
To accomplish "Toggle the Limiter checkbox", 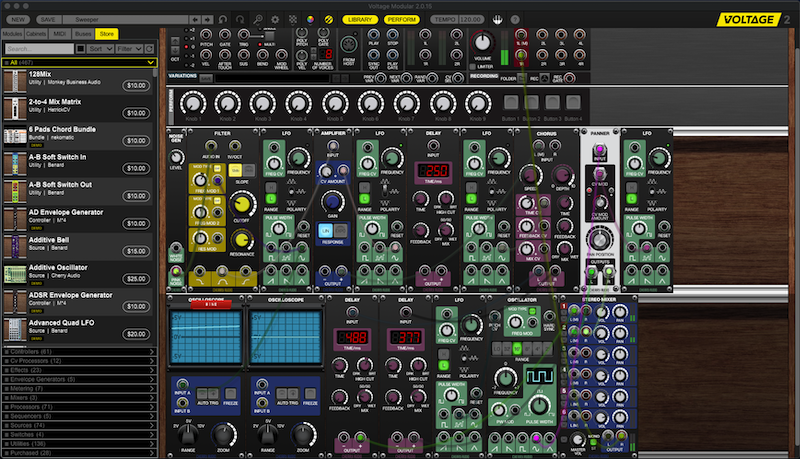I will tap(472, 67).
